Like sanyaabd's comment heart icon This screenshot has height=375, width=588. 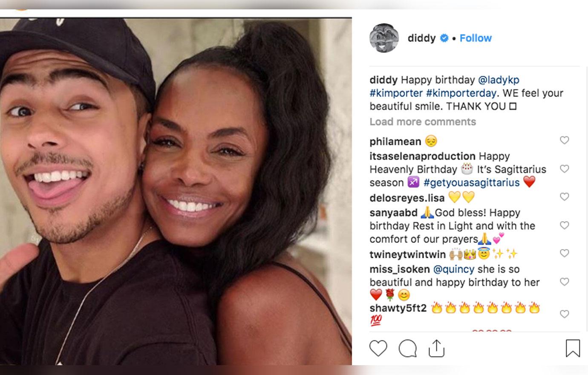[565, 225]
